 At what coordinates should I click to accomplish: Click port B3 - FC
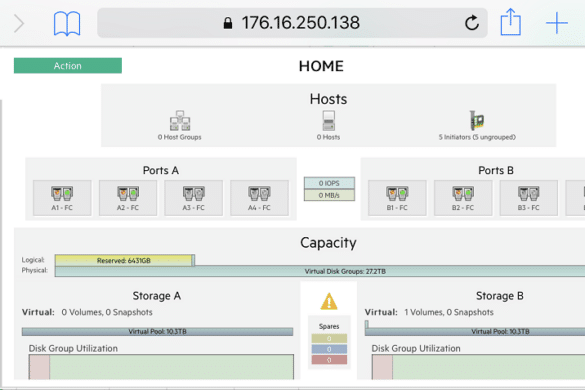[x=529, y=198]
